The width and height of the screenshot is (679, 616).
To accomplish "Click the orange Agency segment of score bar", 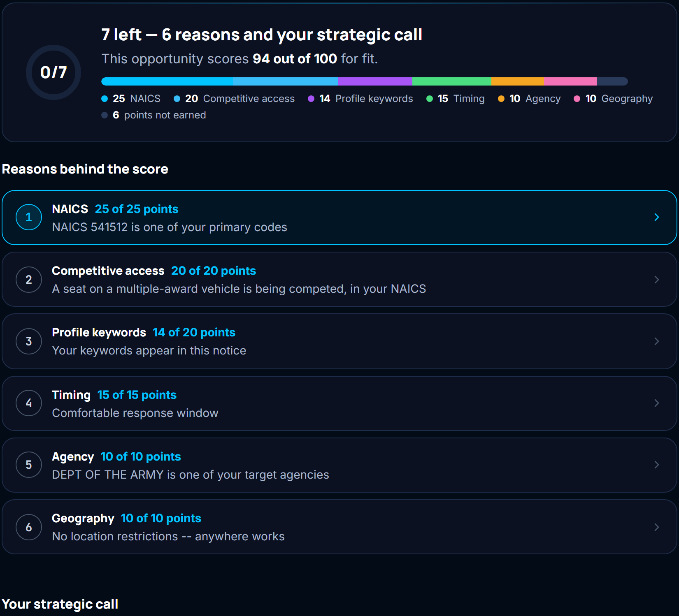I will coord(518,81).
